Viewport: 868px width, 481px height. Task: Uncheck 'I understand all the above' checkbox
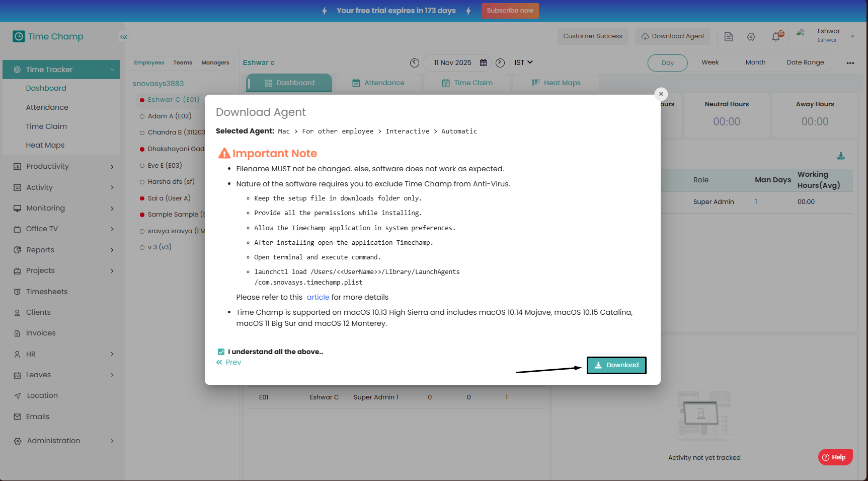click(221, 352)
